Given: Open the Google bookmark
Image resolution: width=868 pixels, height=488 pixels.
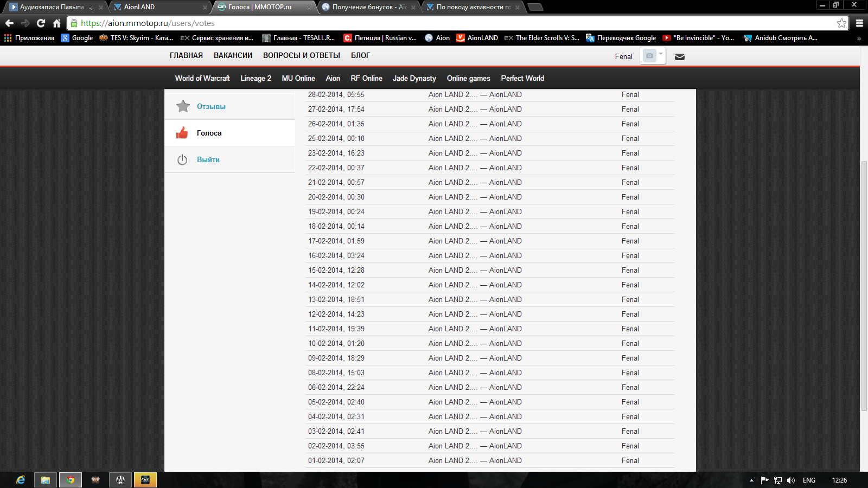Looking at the screenshot, I should [x=77, y=38].
